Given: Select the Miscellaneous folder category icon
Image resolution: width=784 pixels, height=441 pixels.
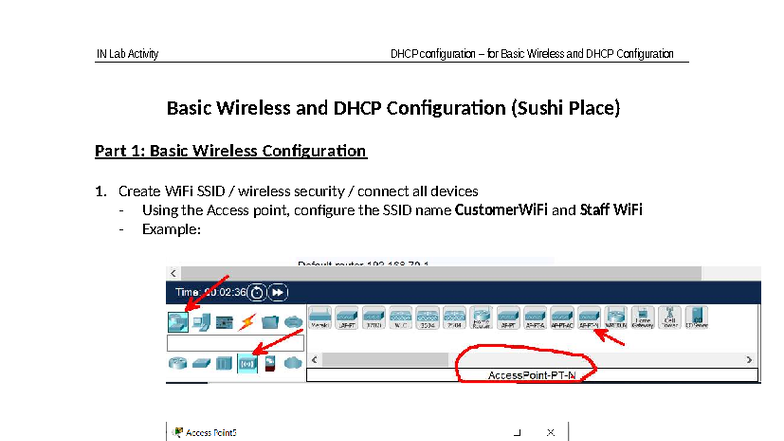Looking at the screenshot, I should (270, 322).
